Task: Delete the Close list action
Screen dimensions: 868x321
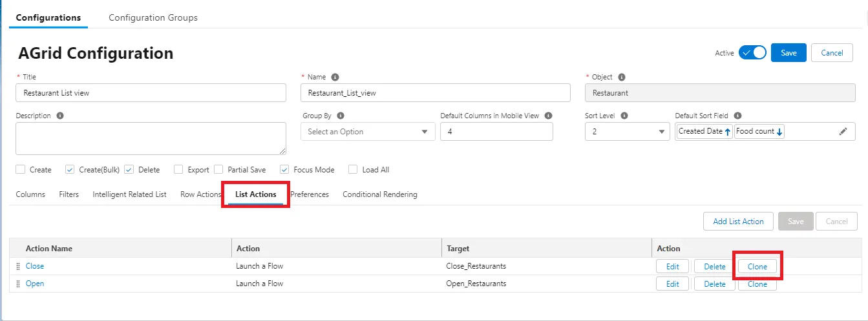Action: [x=714, y=266]
